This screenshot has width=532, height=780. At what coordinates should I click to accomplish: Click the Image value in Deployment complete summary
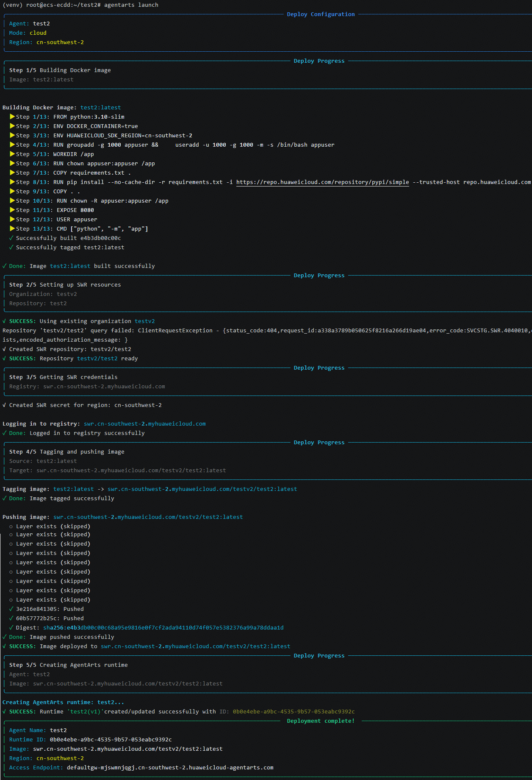128,749
